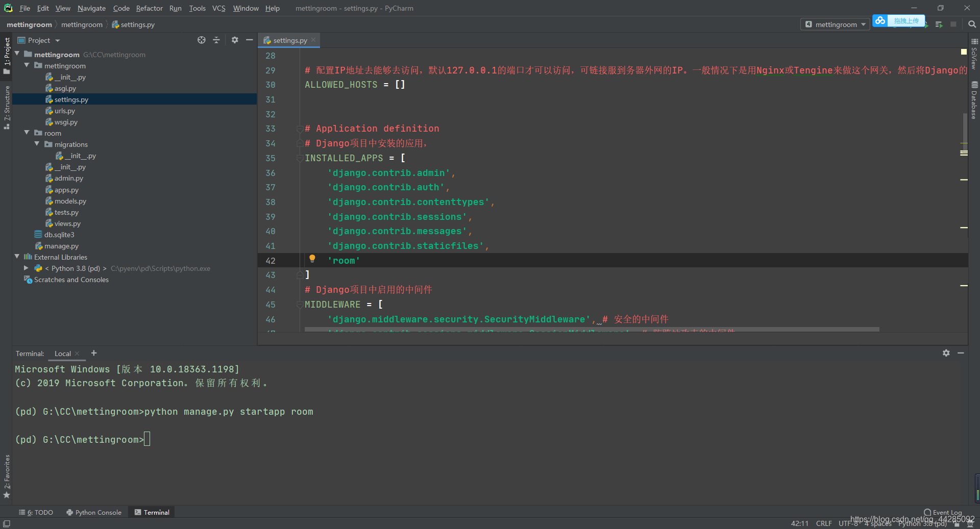
Task: Click CRLF line separator in status bar
Action: click(x=824, y=523)
